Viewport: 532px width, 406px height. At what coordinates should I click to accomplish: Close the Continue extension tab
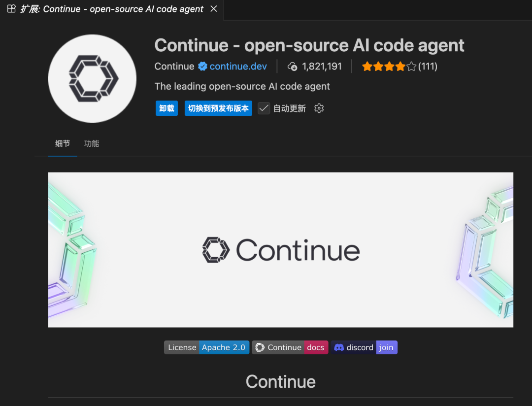pos(214,9)
